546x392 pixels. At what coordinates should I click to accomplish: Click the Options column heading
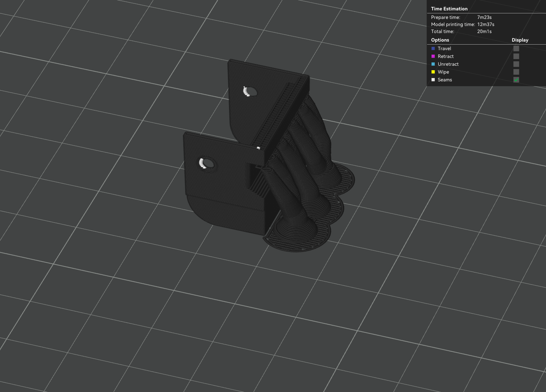click(x=440, y=40)
